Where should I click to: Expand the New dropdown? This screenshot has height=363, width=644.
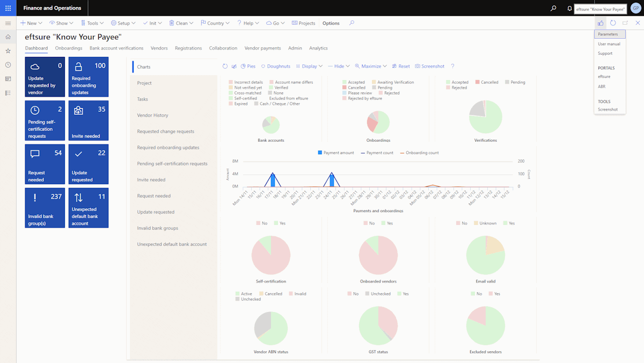coord(32,23)
